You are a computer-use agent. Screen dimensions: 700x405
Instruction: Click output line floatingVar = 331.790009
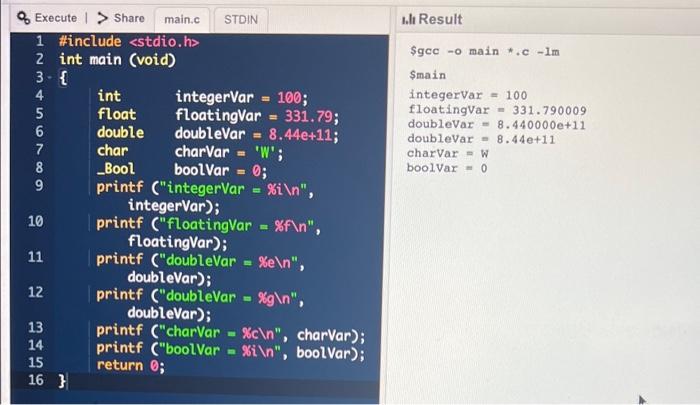497,110
